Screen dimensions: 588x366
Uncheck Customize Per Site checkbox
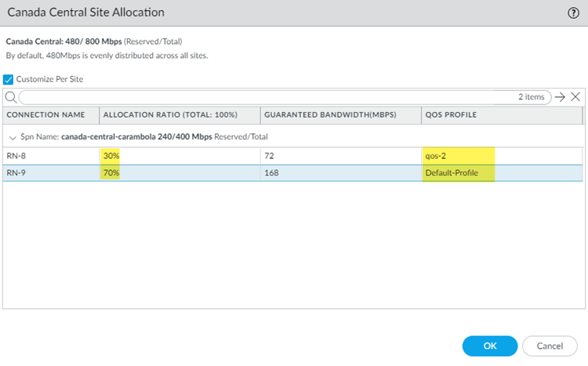[x=9, y=79]
